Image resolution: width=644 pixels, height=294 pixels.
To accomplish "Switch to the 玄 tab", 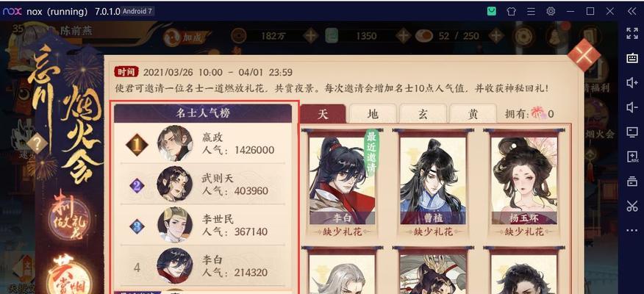I will pos(423,114).
